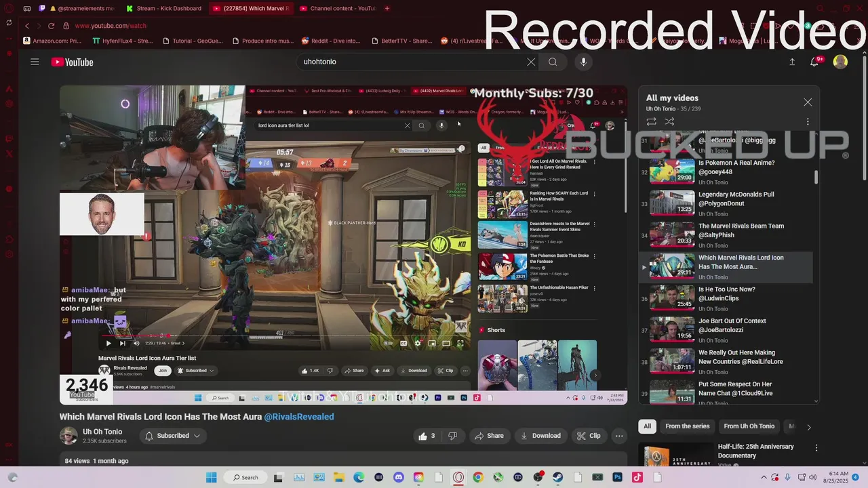Open the HyfenFlux4 bookmark
868x488 pixels.
coord(122,41)
